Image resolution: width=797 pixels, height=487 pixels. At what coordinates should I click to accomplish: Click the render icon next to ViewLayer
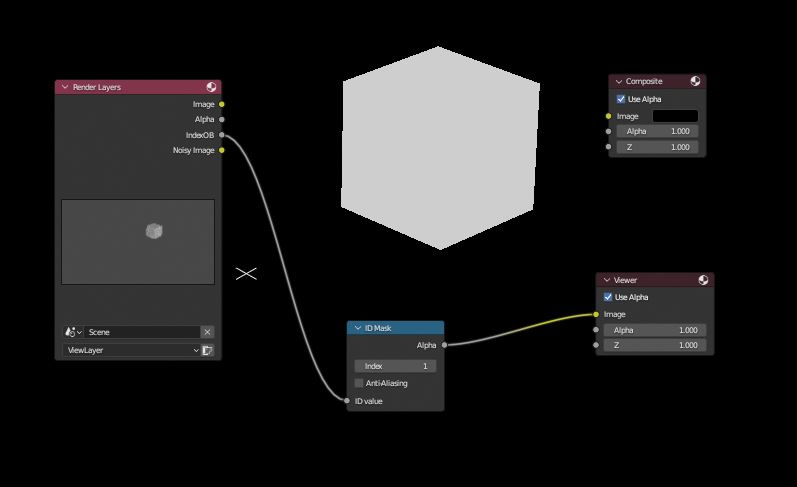point(208,350)
